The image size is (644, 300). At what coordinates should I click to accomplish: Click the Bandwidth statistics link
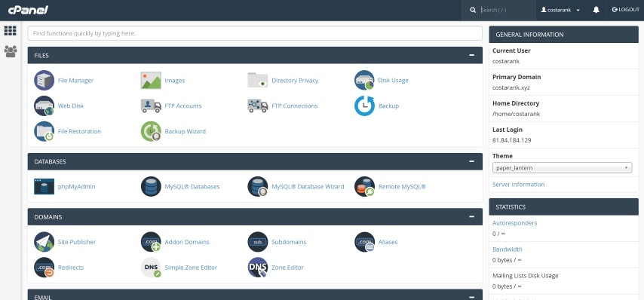(508, 249)
